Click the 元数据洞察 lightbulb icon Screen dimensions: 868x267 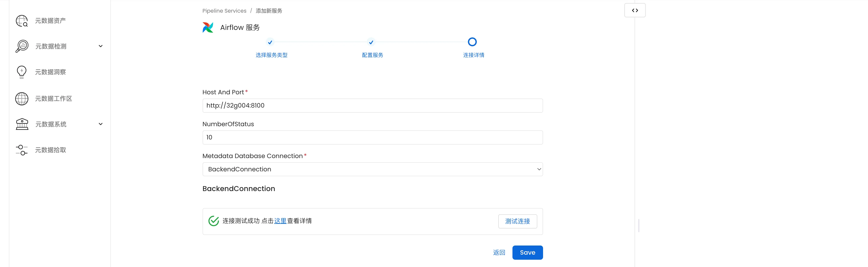[22, 72]
